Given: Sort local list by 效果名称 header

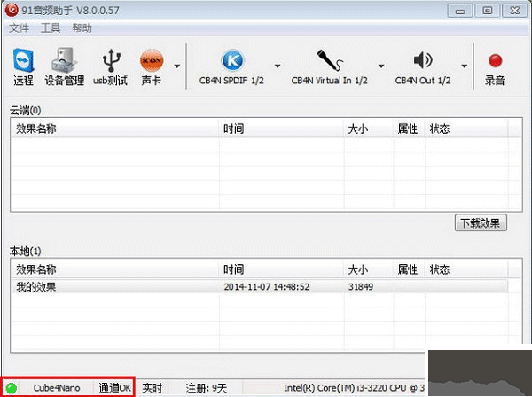Looking at the screenshot, I should (115, 269).
